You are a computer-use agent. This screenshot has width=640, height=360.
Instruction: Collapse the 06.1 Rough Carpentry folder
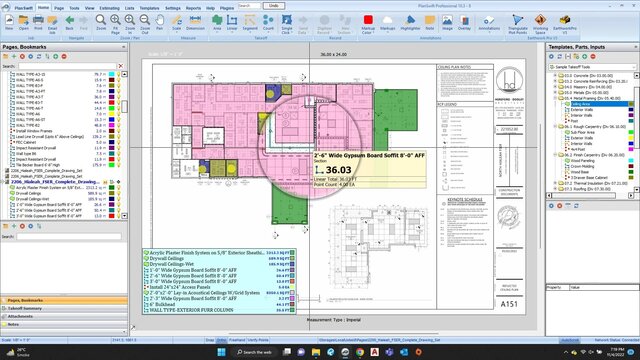pyautogui.click(x=555, y=127)
